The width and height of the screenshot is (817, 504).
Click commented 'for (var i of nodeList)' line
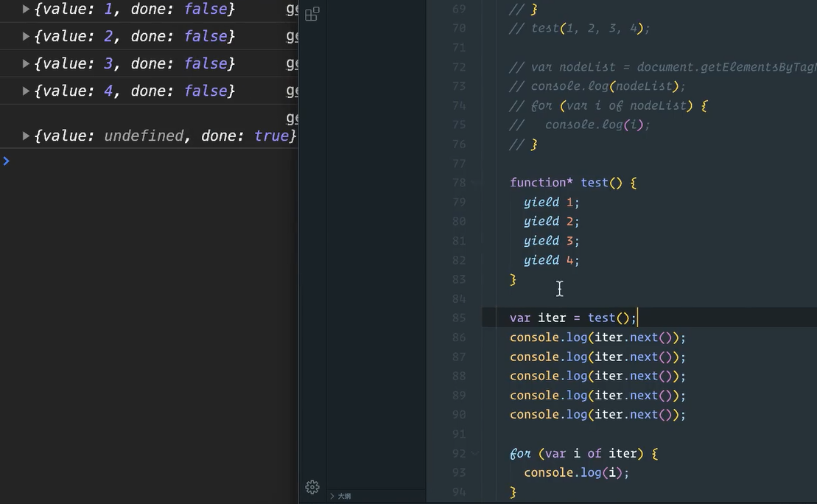[x=608, y=106]
